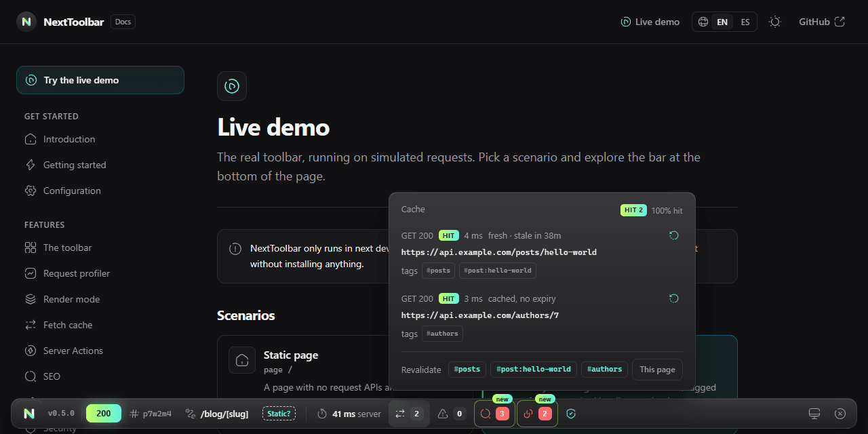Open Render mode sidebar item

pos(100,299)
